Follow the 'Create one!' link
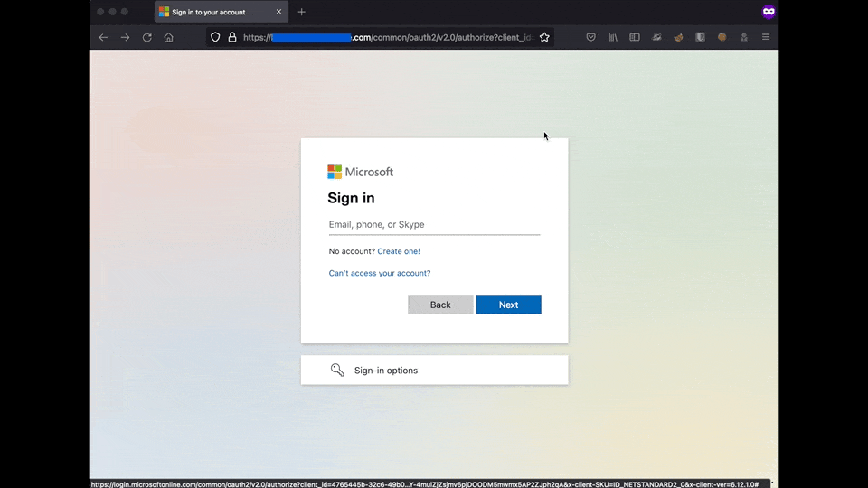This screenshot has height=488, width=868. 399,251
